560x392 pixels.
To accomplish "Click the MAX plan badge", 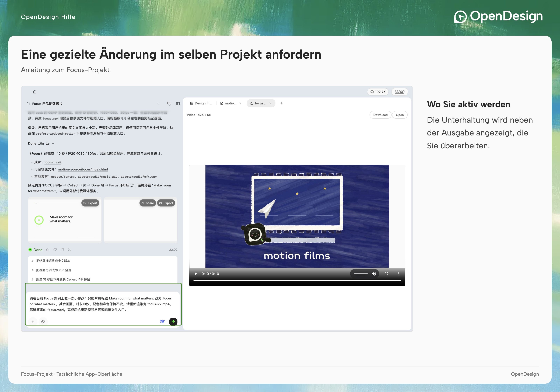I will (x=400, y=92).
